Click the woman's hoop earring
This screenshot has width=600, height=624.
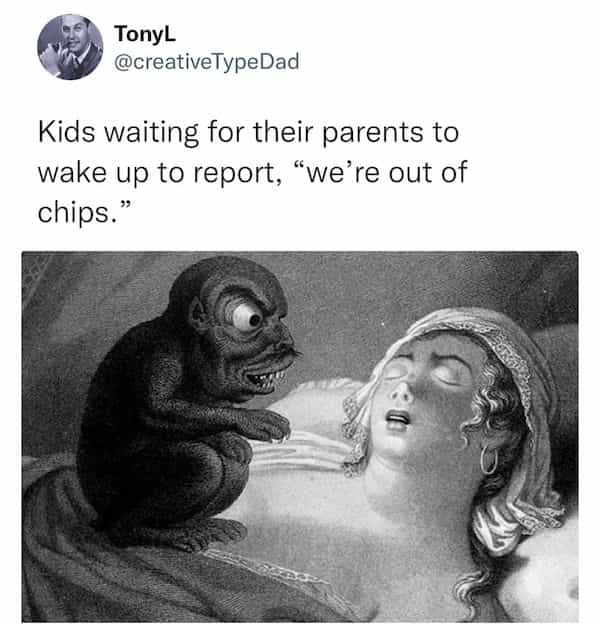pos(489,459)
